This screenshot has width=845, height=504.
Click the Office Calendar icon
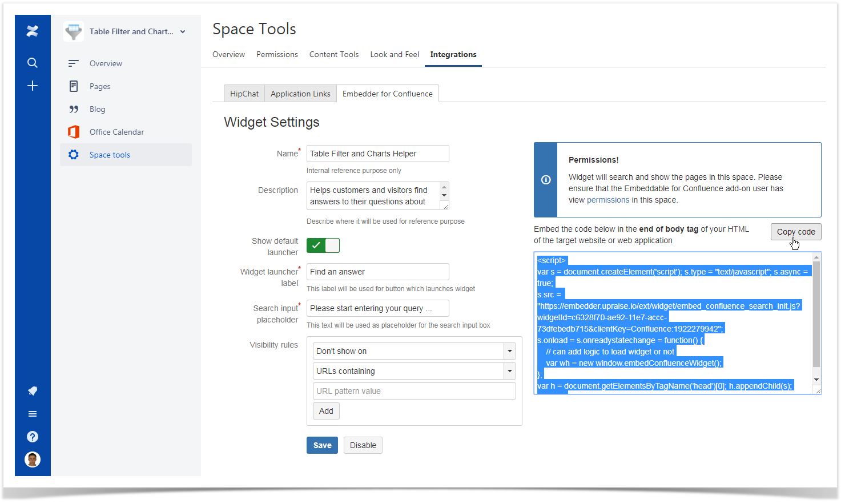pos(74,132)
